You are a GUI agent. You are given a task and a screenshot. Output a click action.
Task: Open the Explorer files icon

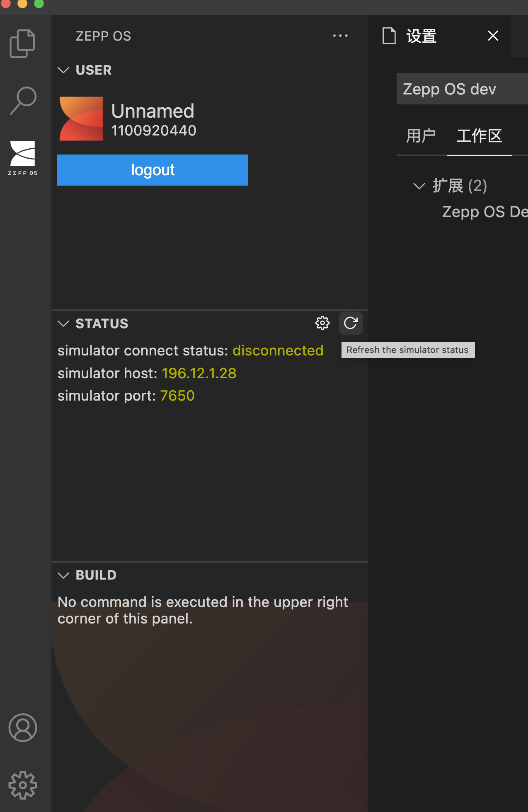(x=22, y=43)
